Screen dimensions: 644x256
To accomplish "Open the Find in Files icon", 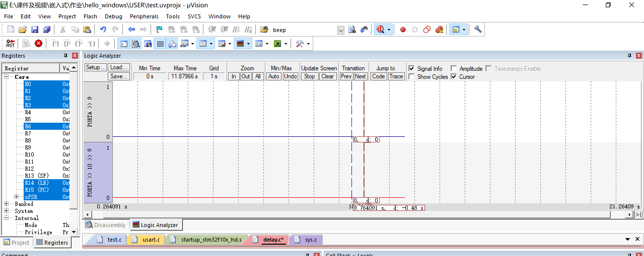I will (x=352, y=29).
